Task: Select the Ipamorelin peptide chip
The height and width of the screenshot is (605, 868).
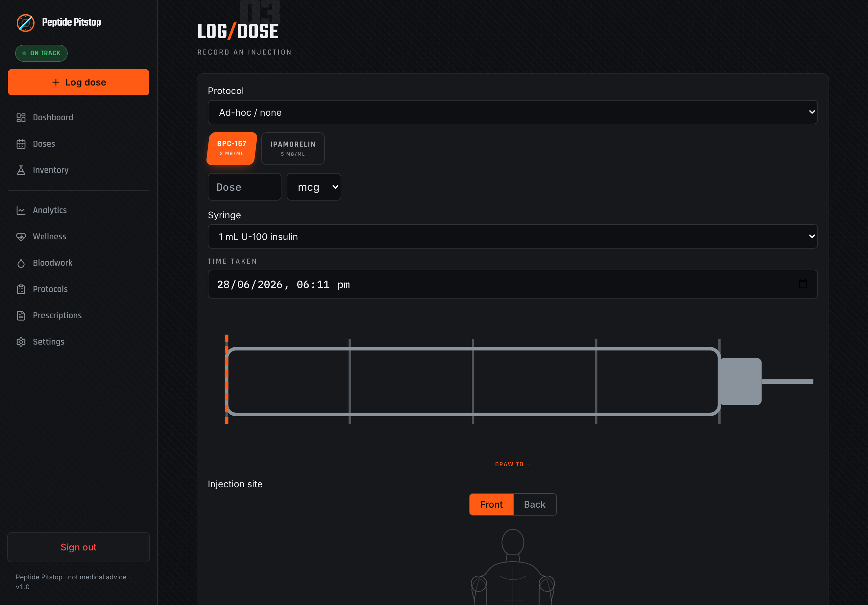Action: point(293,149)
